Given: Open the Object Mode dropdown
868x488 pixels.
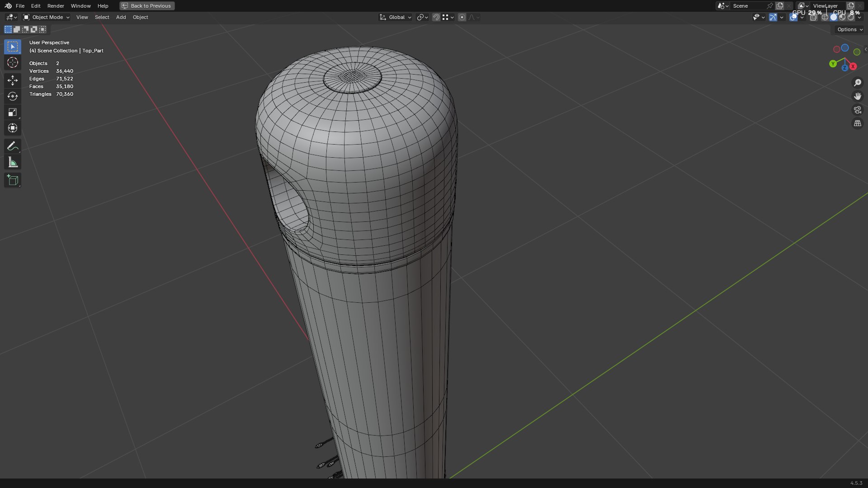Looking at the screenshot, I should pos(46,17).
